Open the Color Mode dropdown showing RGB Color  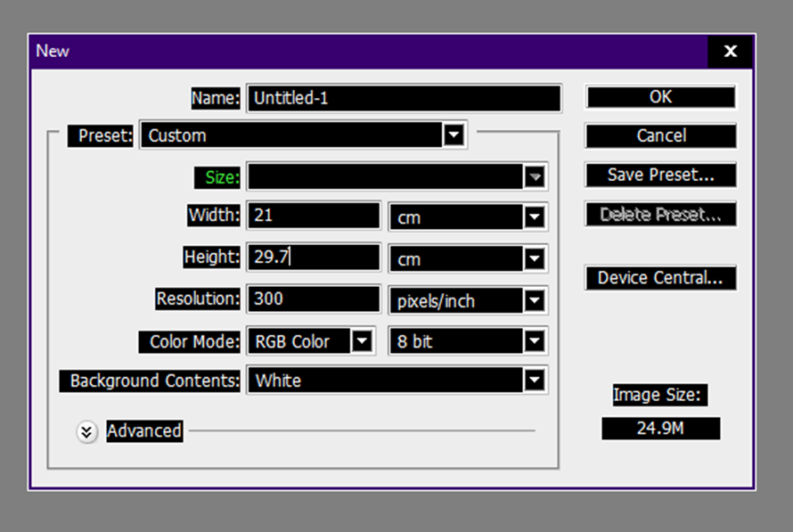311,341
